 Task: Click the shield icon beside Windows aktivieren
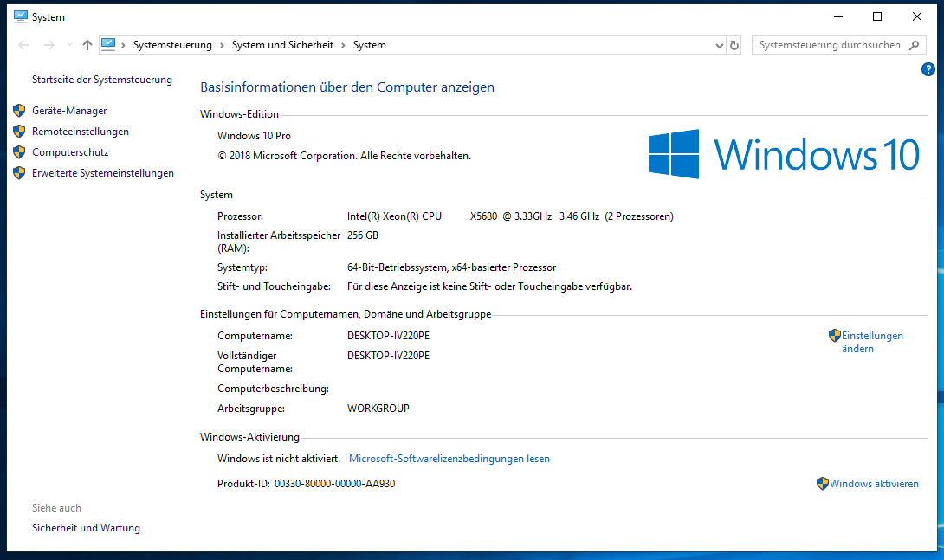pos(823,484)
